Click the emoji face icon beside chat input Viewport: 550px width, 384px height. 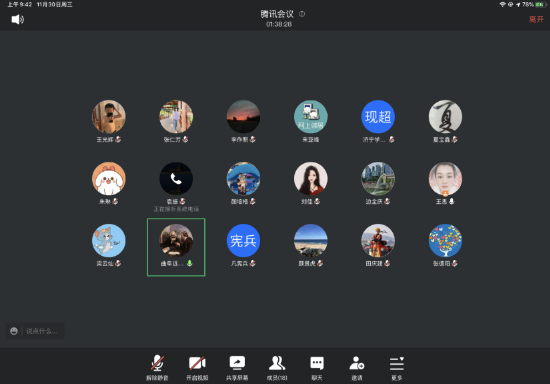click(14, 331)
